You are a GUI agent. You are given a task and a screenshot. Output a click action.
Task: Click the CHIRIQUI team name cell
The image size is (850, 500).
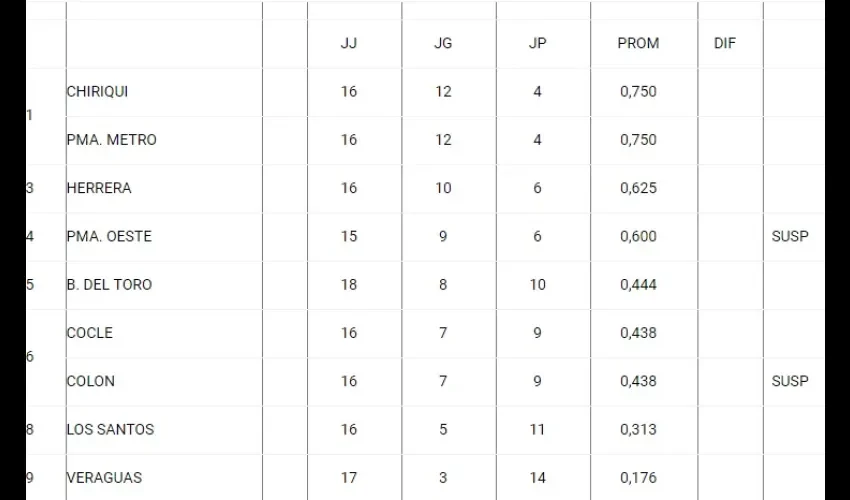[97, 91]
